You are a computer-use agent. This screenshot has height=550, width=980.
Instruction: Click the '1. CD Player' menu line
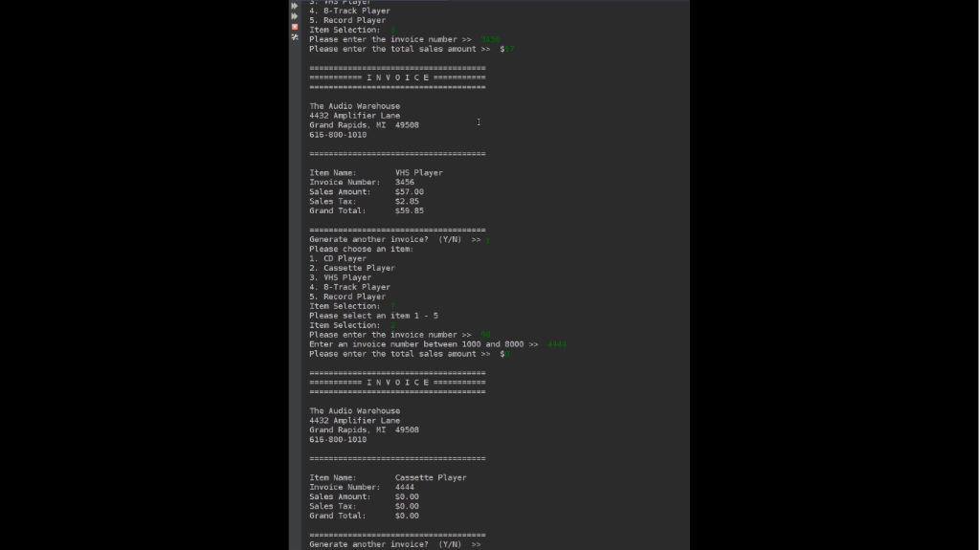point(338,259)
